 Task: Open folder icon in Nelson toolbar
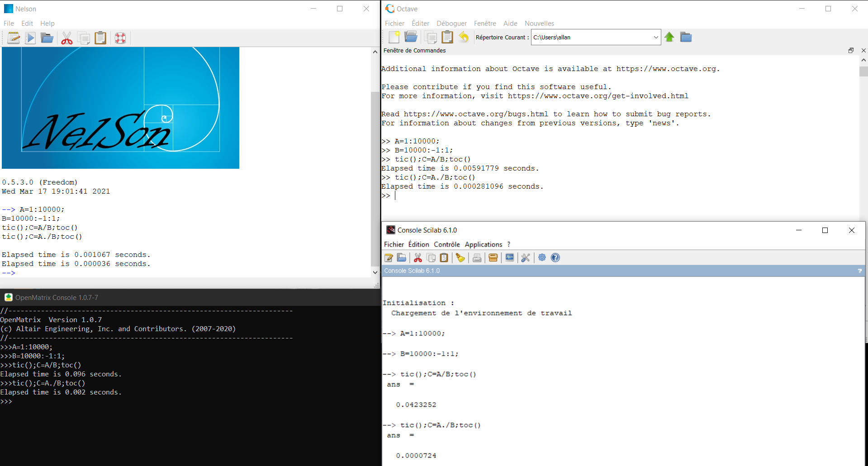pyautogui.click(x=47, y=38)
